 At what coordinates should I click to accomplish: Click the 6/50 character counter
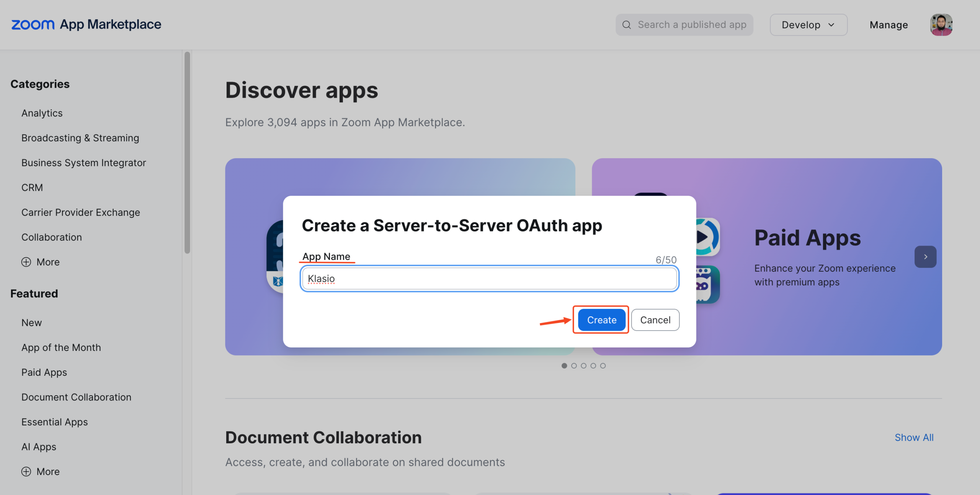(x=666, y=260)
